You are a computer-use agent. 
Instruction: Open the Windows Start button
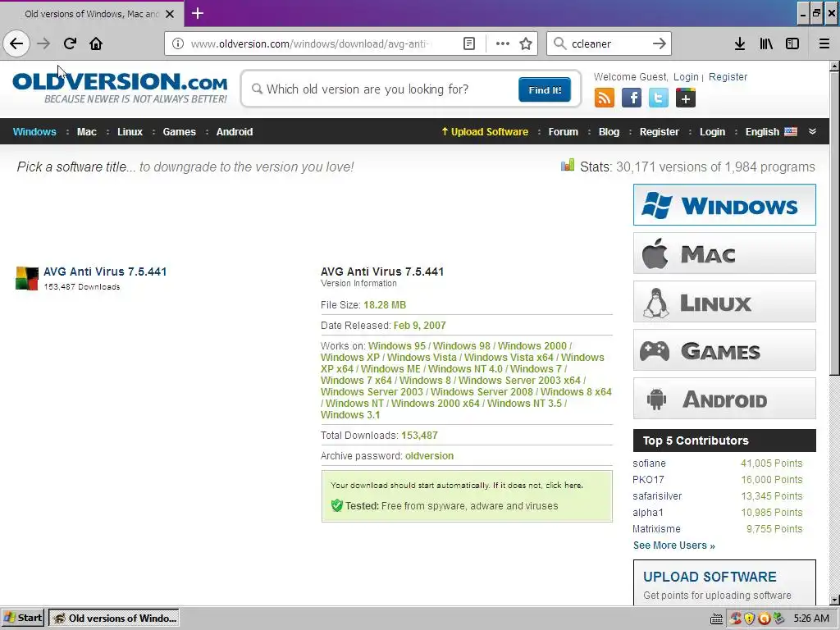[23, 618]
